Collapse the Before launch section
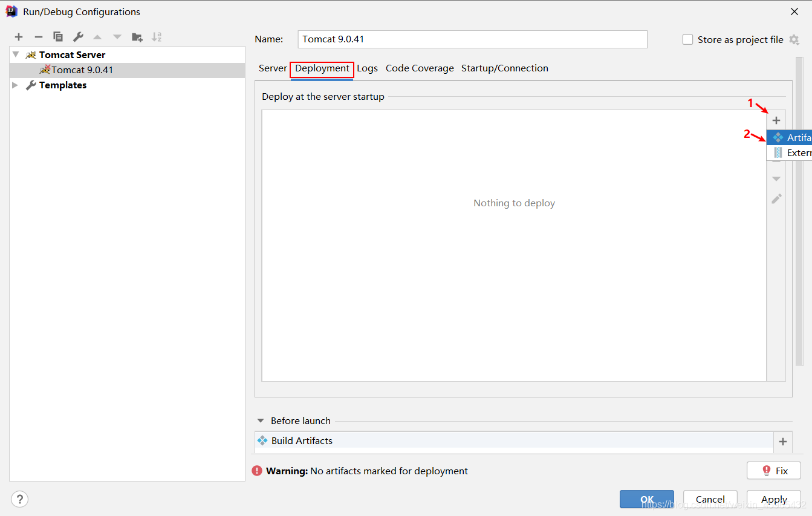This screenshot has width=812, height=516. click(x=261, y=421)
